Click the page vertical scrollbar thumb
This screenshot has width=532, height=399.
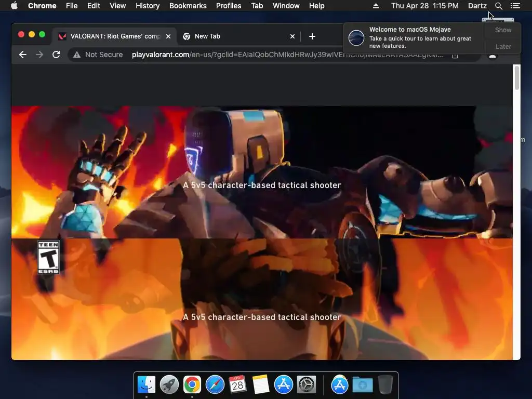pyautogui.click(x=517, y=78)
